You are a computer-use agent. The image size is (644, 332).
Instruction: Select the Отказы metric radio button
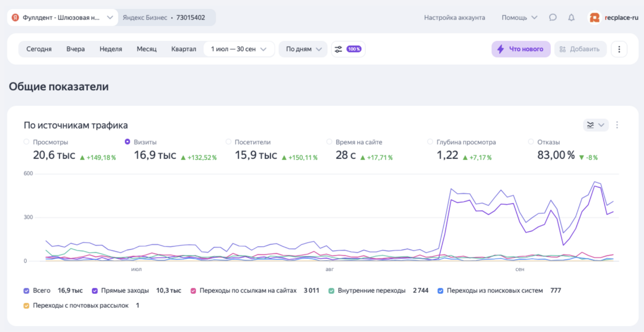pyautogui.click(x=531, y=142)
